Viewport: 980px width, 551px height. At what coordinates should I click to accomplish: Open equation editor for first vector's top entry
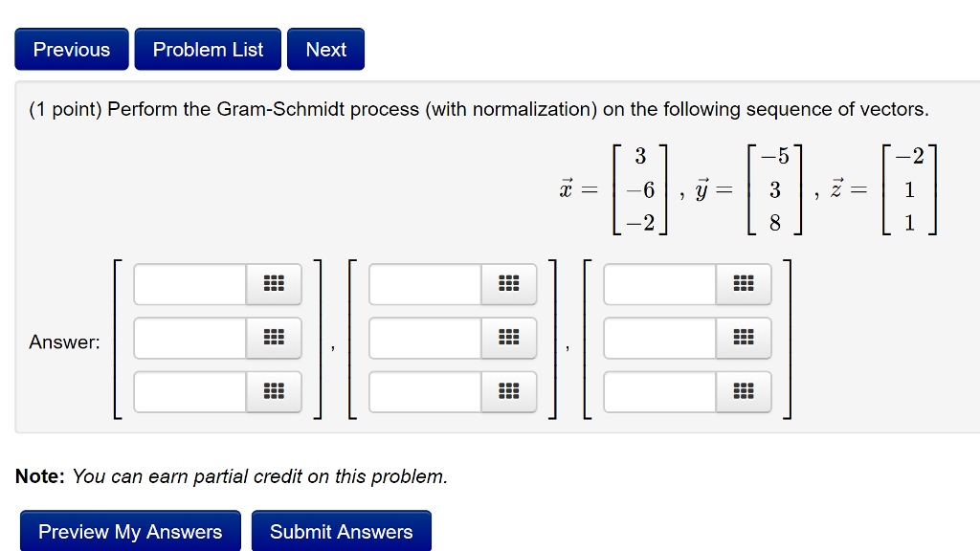(x=276, y=284)
